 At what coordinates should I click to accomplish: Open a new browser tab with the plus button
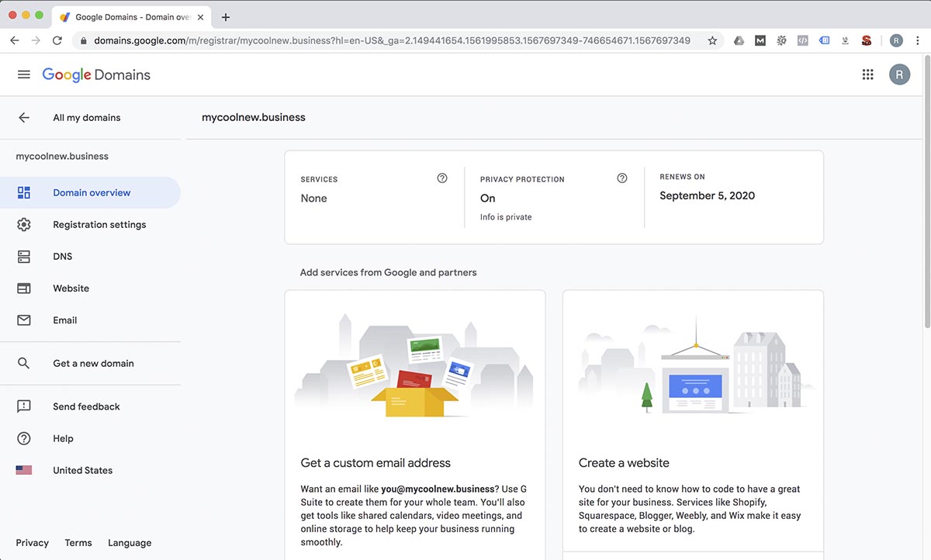point(225,16)
